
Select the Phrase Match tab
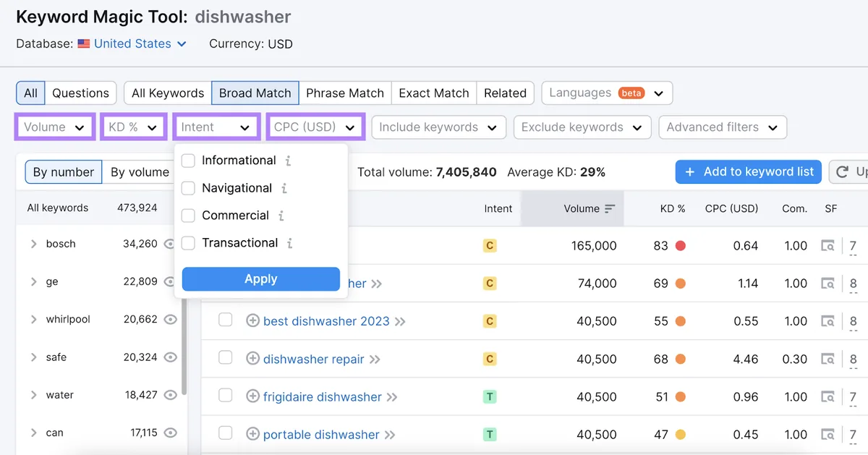[345, 93]
